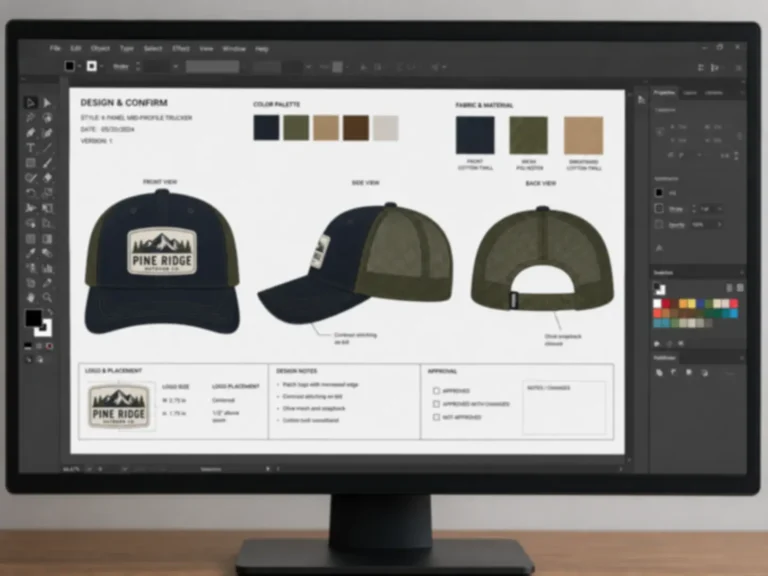Image resolution: width=768 pixels, height=576 pixels.
Task: Click the Notes / Changes box
Action: (x=564, y=408)
